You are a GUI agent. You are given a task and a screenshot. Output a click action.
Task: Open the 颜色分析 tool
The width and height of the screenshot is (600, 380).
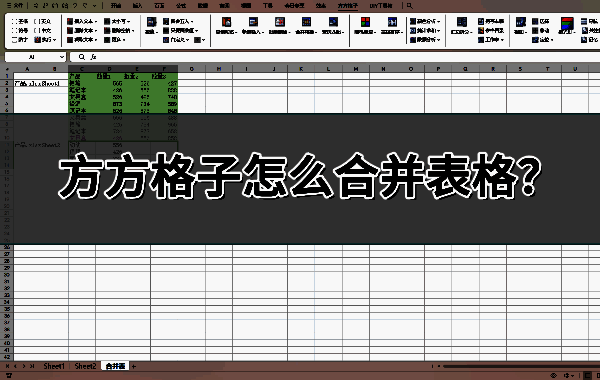click(425, 21)
